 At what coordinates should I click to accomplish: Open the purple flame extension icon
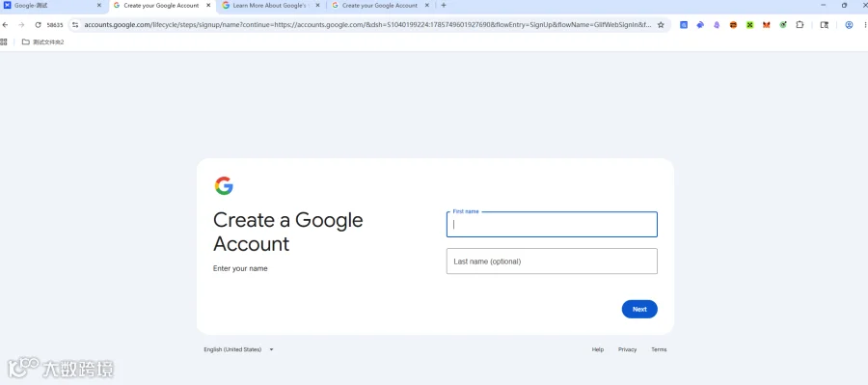717,25
